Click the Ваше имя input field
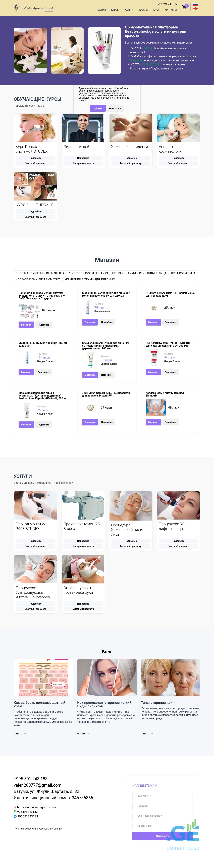Viewport: 214px width, 868px height. point(163,796)
